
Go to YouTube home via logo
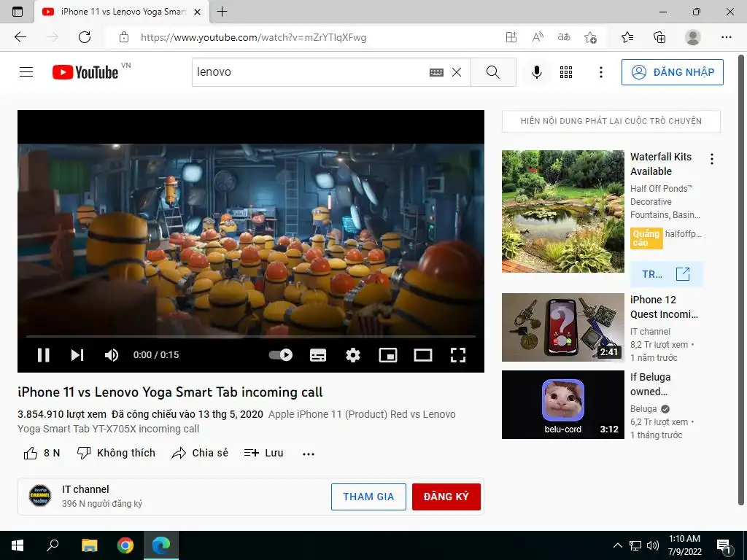pyautogui.click(x=85, y=72)
